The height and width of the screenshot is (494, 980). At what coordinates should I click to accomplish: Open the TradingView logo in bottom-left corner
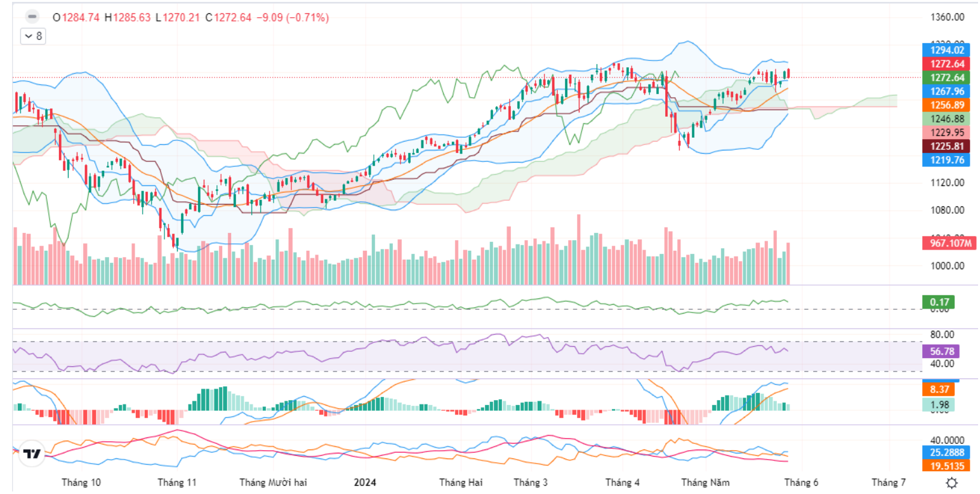pos(32,454)
